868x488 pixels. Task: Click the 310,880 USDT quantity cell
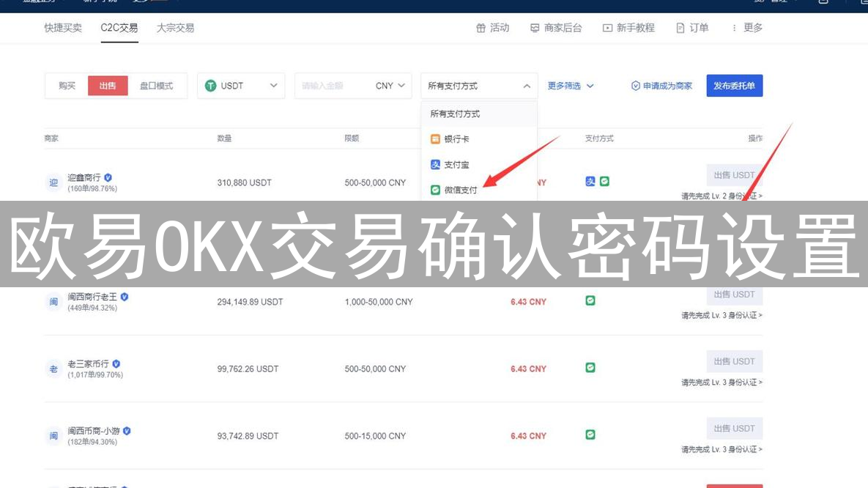tap(244, 182)
